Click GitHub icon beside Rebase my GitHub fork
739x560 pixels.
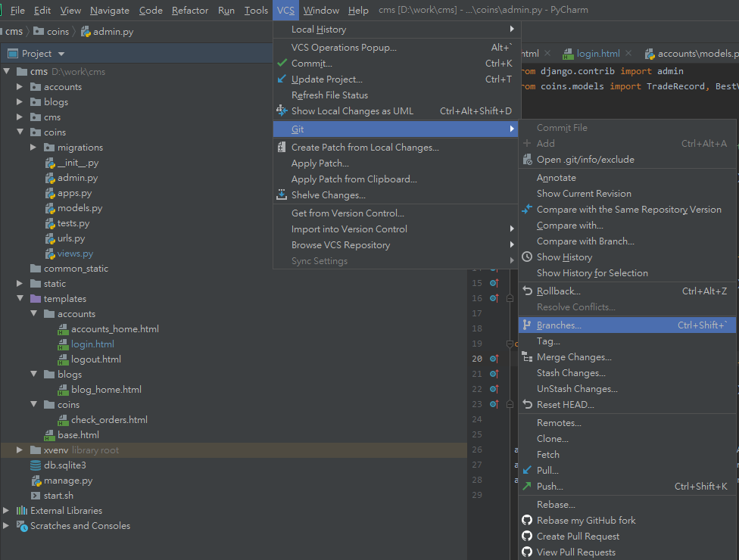(527, 521)
